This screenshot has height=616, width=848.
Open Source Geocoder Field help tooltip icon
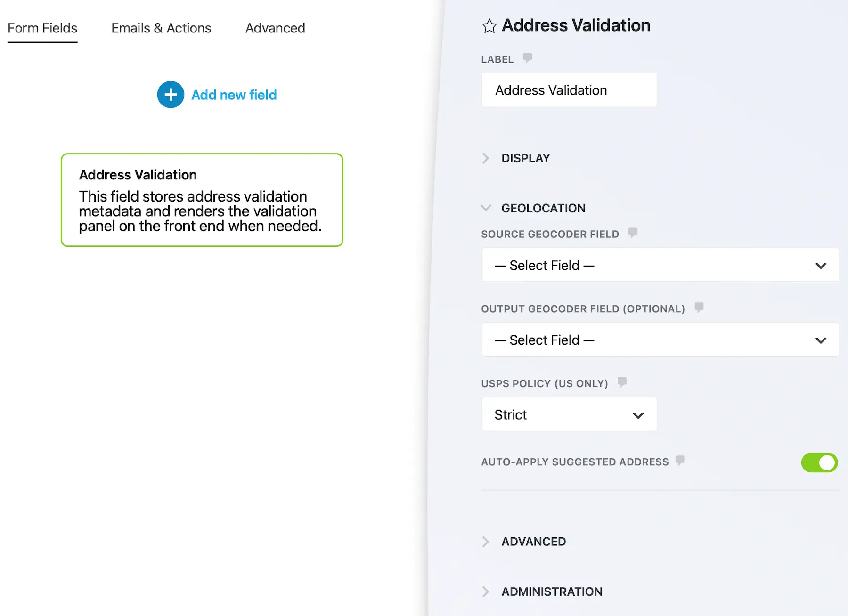633,233
